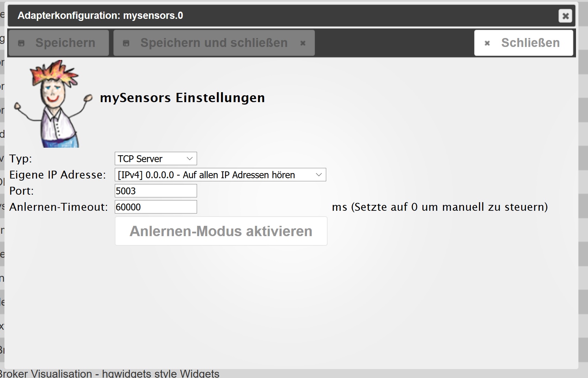Click the x icon beside Schließen
Viewport: 588px width, 378px height.
(x=487, y=43)
